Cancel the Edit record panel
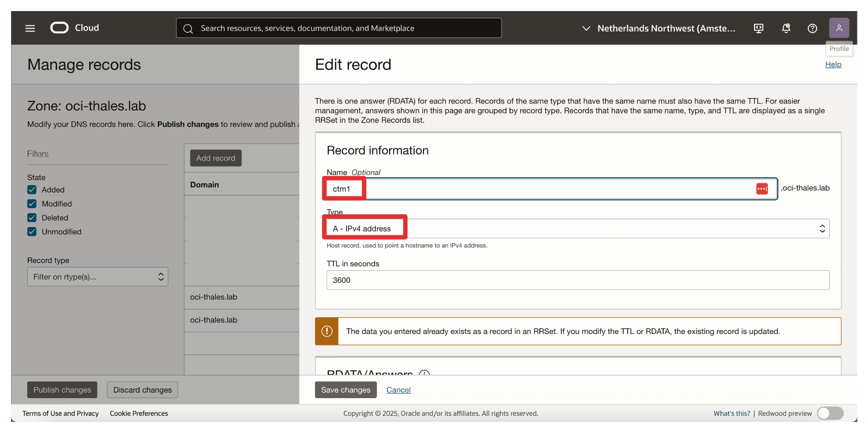Screen dimensions: 868x433 pos(399,390)
